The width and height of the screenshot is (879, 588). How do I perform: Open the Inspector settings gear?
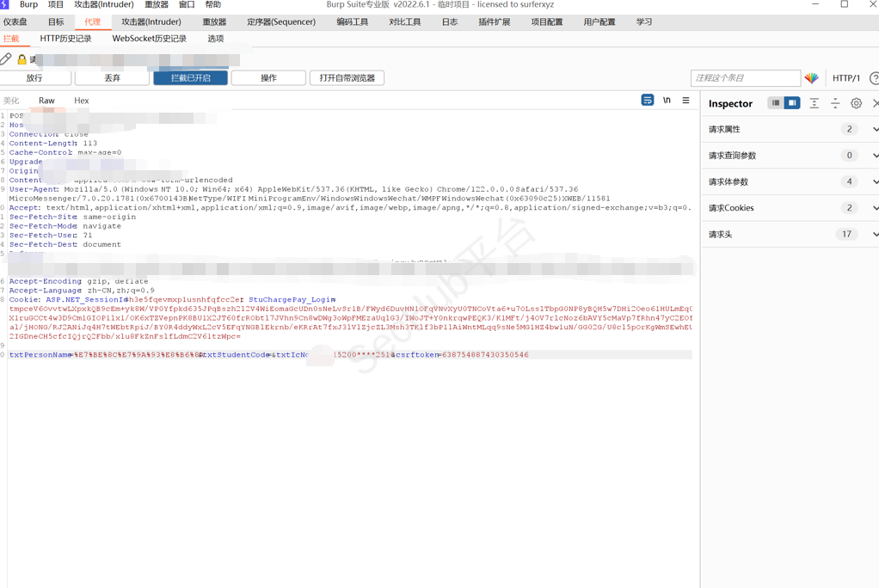pos(856,103)
